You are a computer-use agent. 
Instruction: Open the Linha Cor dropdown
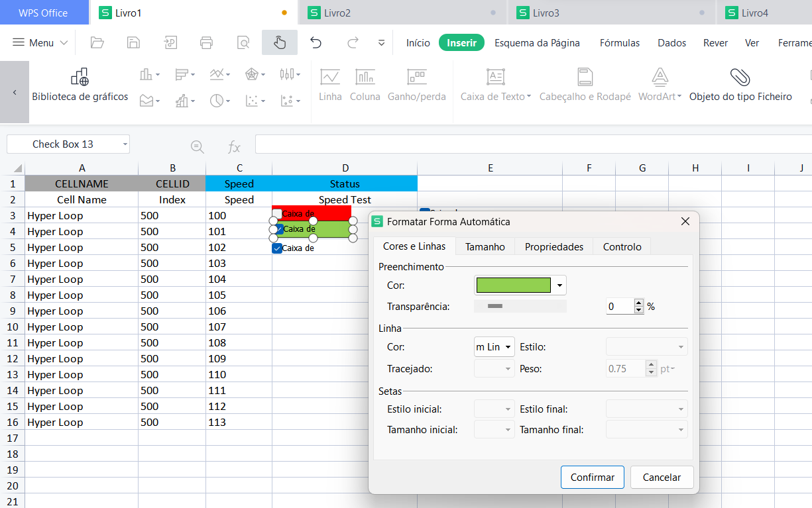pyautogui.click(x=508, y=347)
